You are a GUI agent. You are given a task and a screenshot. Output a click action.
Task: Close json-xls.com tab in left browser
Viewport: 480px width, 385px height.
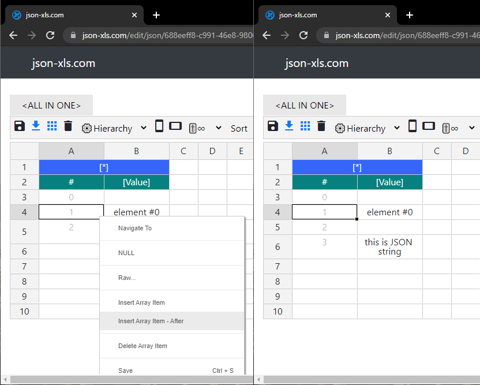[134, 15]
